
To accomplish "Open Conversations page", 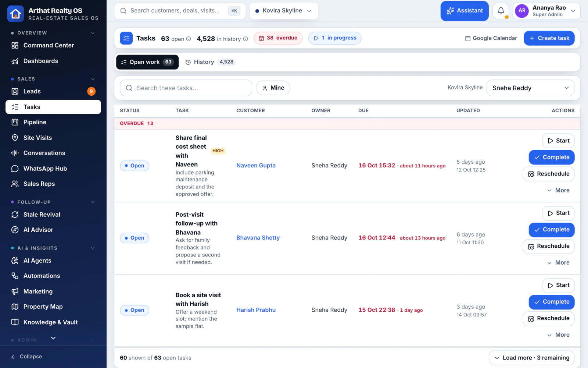I will point(53,153).
